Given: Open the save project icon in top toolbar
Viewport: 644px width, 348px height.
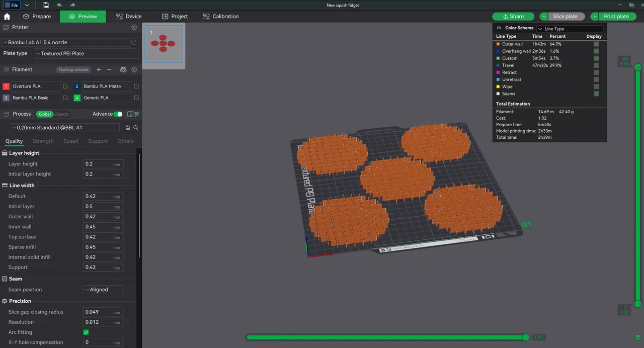Looking at the screenshot, I should pos(45,5).
